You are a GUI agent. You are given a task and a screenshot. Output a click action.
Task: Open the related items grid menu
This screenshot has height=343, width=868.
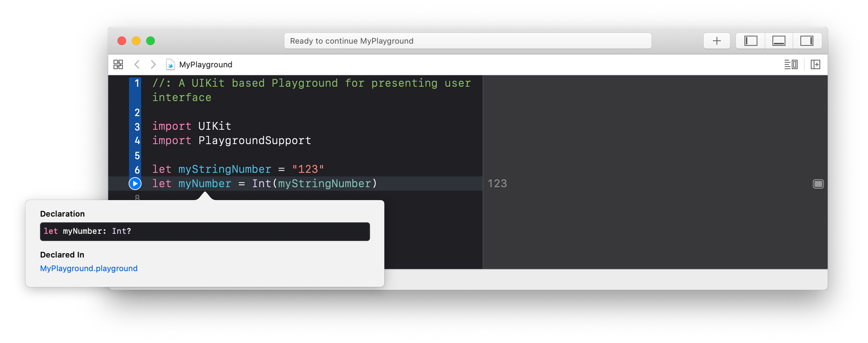(x=118, y=64)
